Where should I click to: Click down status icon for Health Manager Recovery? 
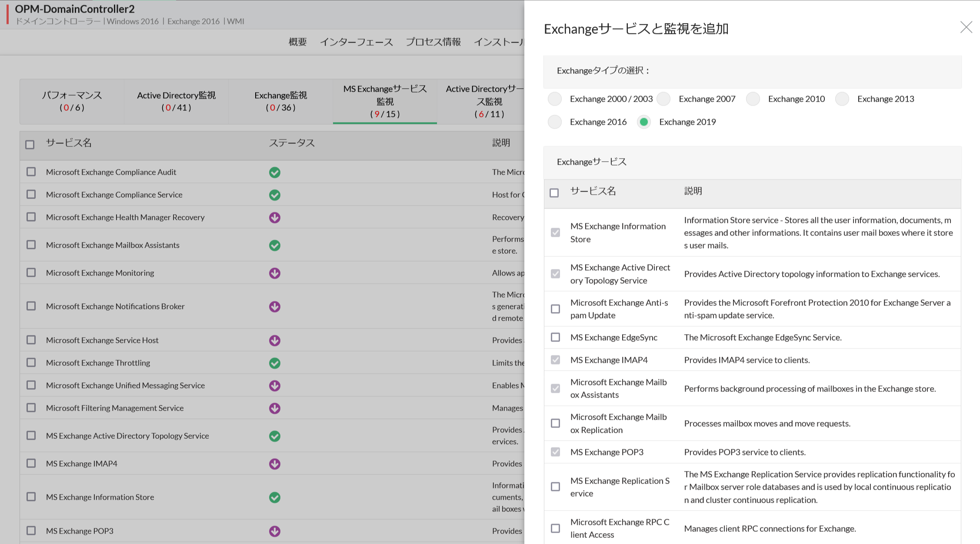tap(274, 218)
